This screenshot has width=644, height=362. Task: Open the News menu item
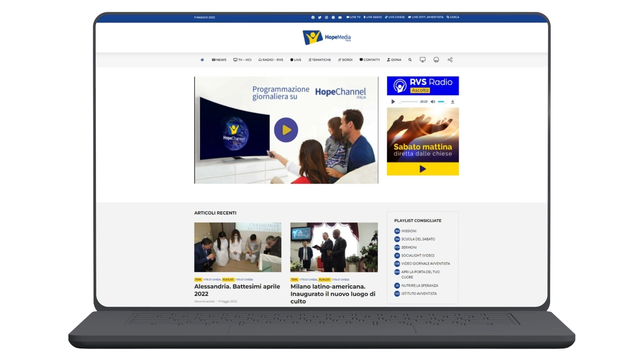(219, 60)
